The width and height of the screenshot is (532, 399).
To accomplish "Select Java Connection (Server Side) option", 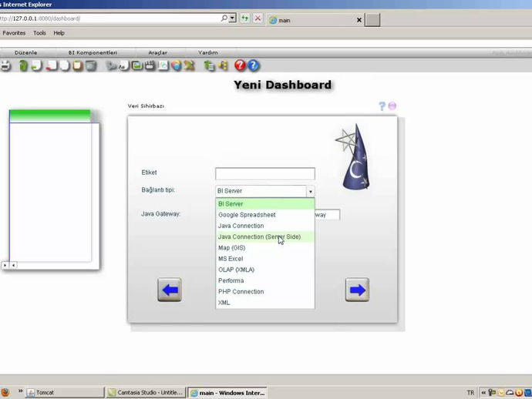I will point(265,237).
